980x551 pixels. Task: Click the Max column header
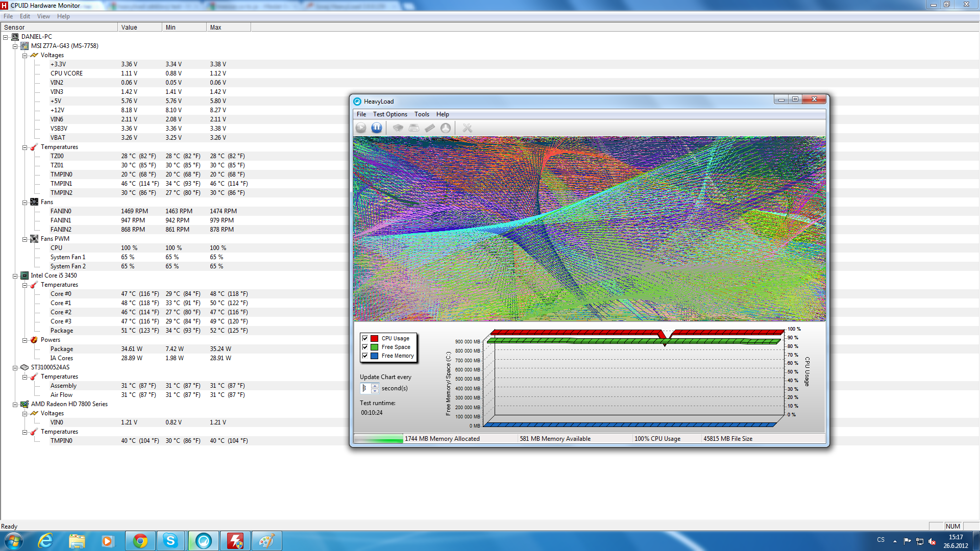229,28
